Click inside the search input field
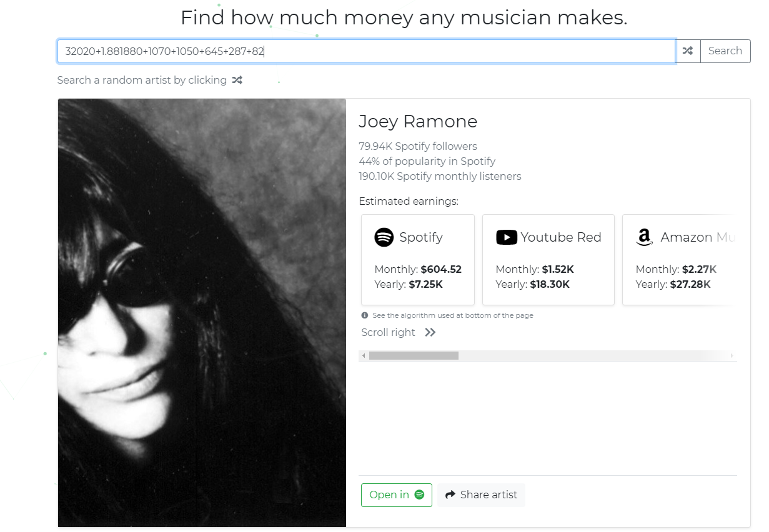769x532 pixels. tap(366, 51)
